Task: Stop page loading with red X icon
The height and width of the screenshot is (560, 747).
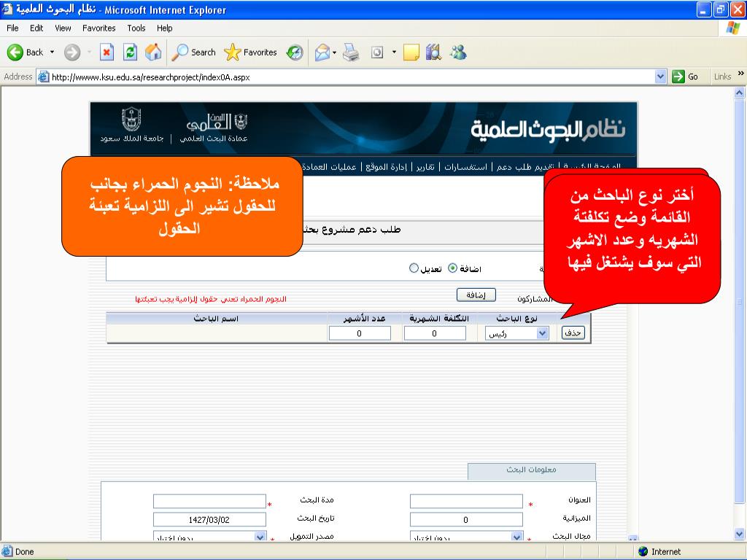Action: pos(107,52)
